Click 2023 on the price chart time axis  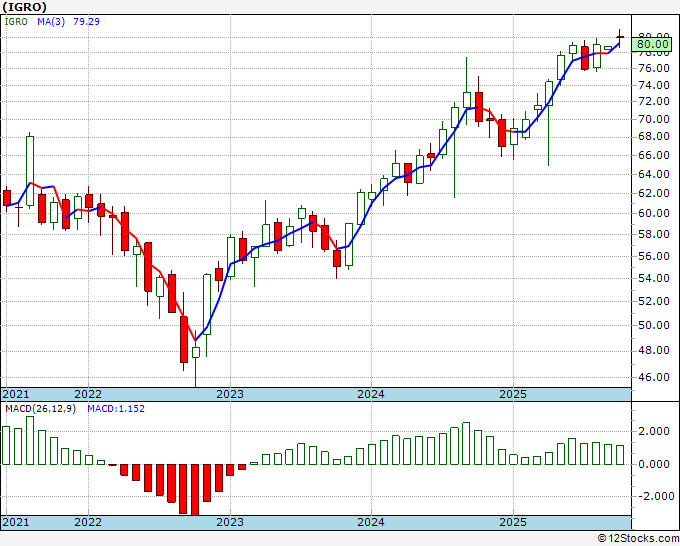click(x=230, y=394)
